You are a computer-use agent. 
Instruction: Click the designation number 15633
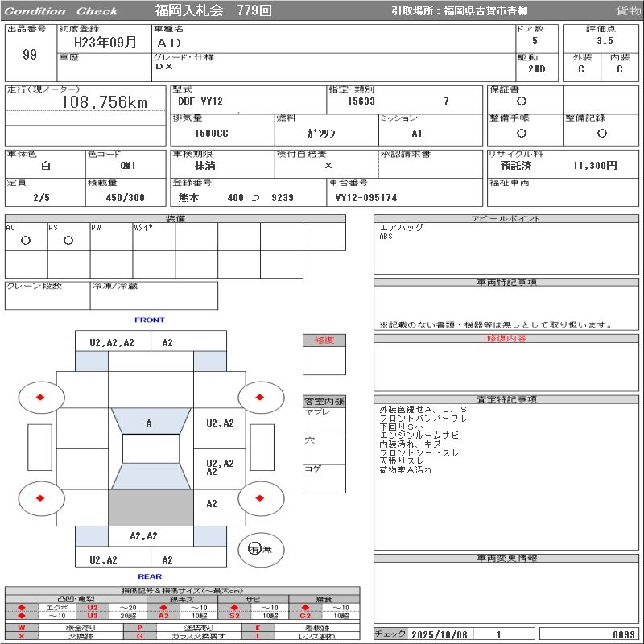tap(361, 101)
